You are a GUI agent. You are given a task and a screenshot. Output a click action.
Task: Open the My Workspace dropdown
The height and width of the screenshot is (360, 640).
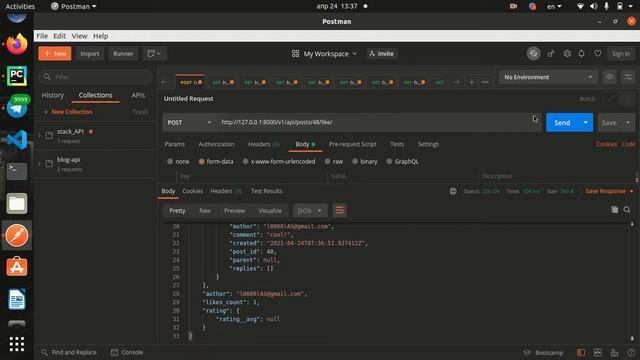(x=324, y=53)
